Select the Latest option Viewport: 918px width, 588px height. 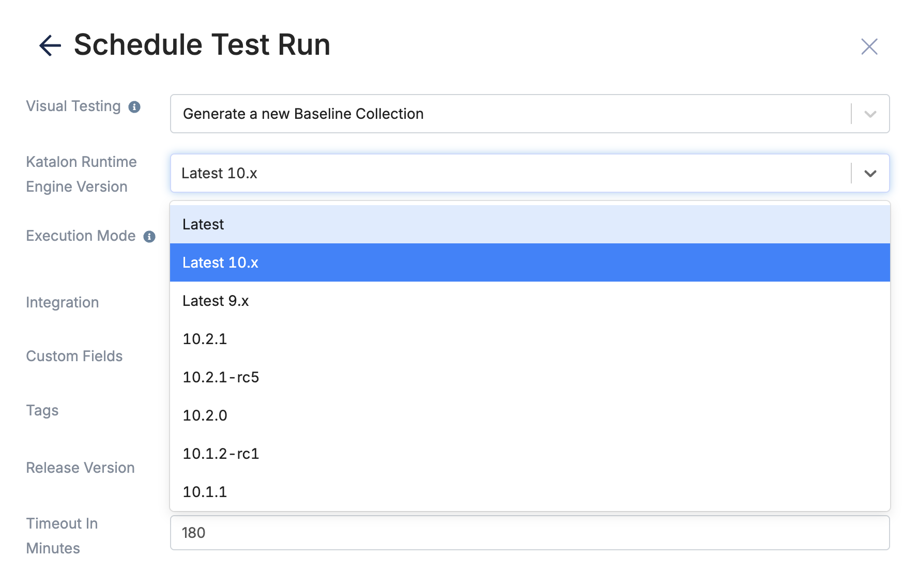click(x=530, y=224)
